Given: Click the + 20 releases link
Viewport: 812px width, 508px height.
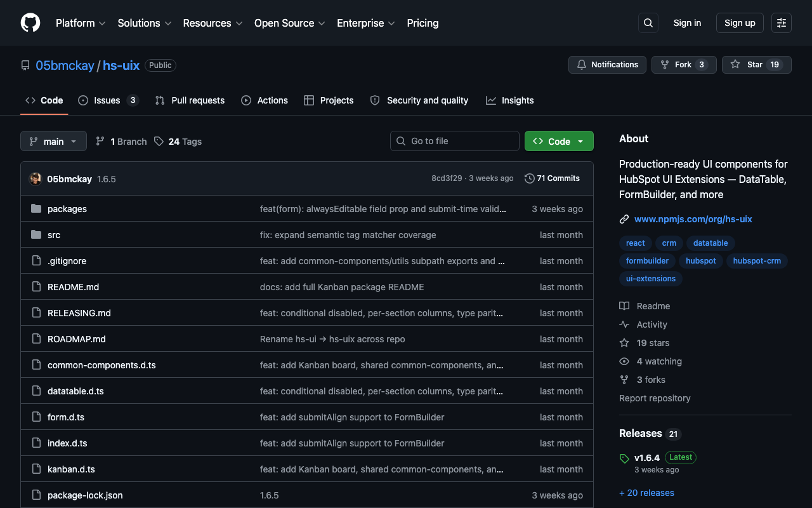Looking at the screenshot, I should point(646,493).
